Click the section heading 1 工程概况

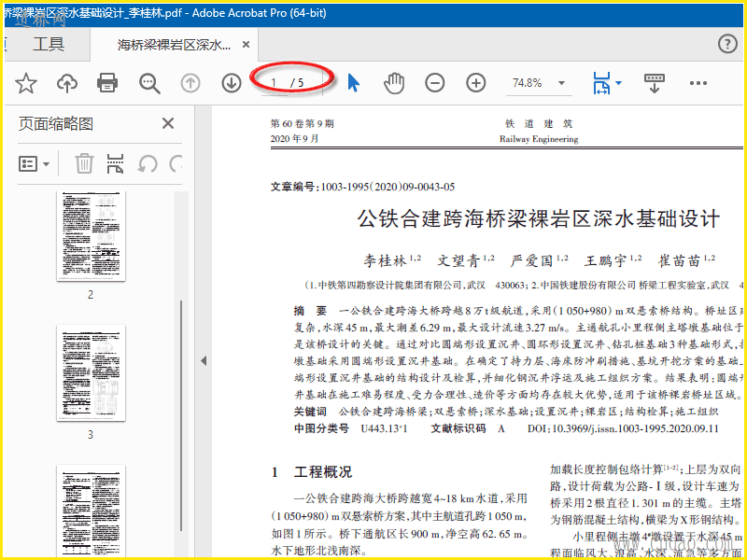(x=312, y=472)
